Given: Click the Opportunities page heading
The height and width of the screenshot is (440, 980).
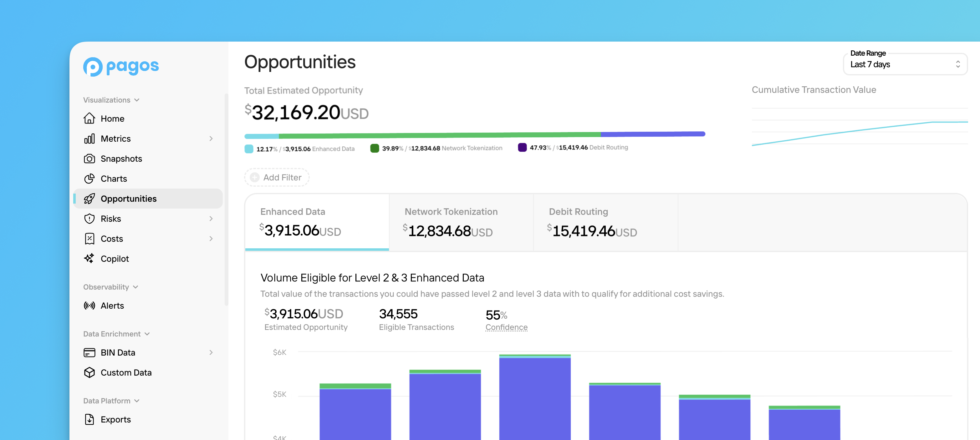Looking at the screenshot, I should [x=300, y=62].
